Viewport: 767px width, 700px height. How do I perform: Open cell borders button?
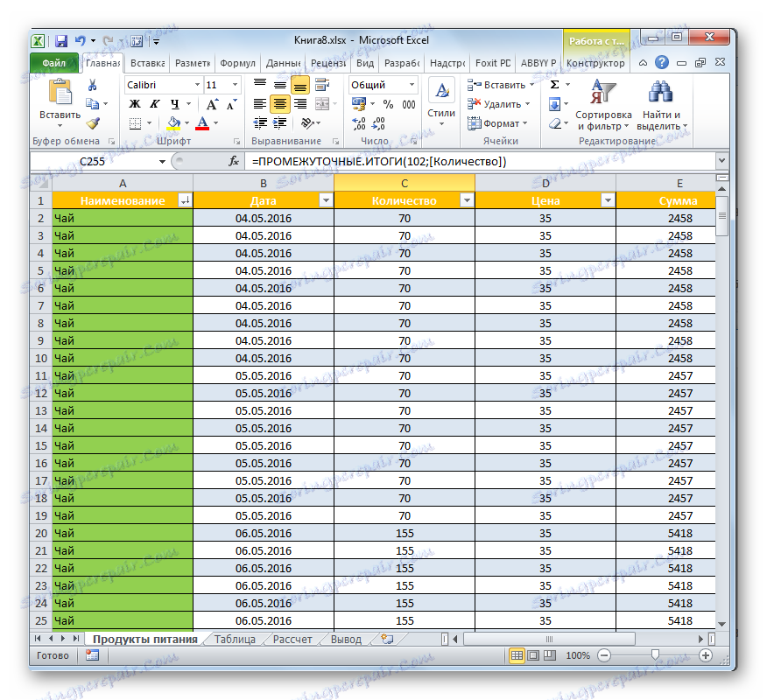coord(136,123)
